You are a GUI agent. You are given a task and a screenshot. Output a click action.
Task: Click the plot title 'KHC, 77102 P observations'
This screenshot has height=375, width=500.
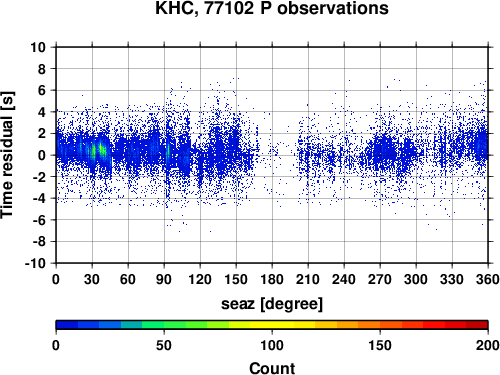pos(272,8)
